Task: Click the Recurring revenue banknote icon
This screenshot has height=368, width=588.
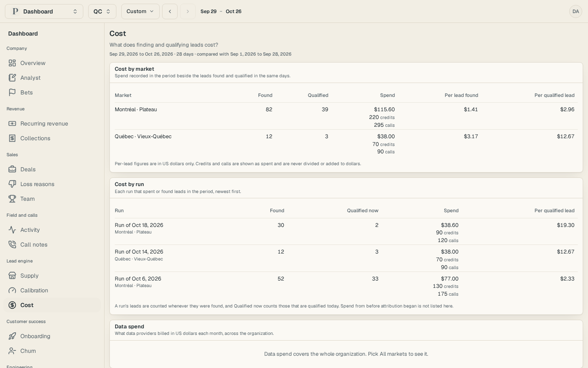Action: [x=12, y=123]
